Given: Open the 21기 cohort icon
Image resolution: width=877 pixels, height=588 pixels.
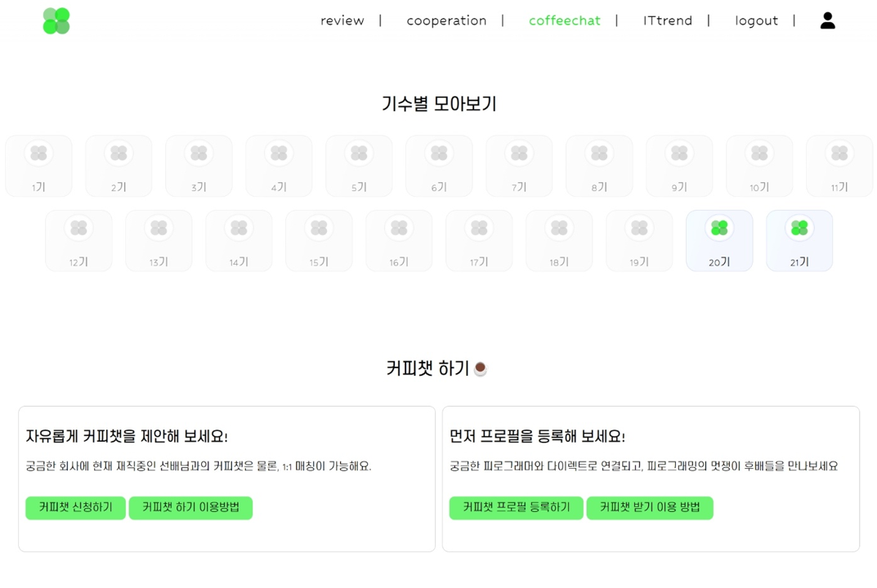Looking at the screenshot, I should point(799,240).
